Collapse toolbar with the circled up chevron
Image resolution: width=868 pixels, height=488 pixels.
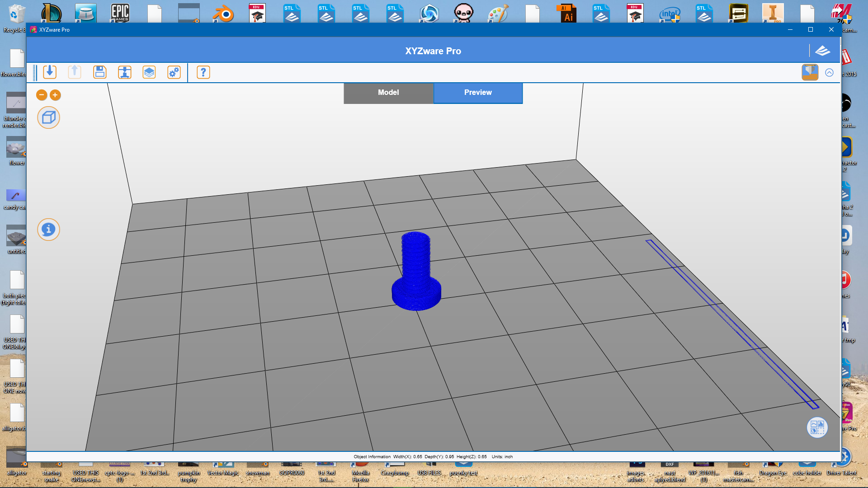coord(829,72)
